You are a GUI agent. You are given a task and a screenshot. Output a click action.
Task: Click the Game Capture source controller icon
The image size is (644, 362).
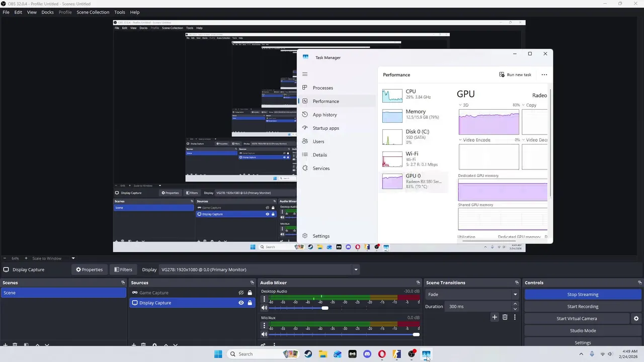[134, 293]
